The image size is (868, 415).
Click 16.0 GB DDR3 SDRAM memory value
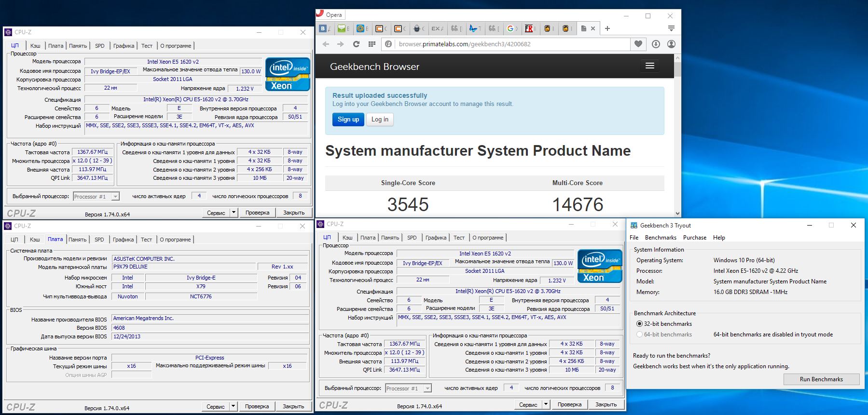[x=750, y=292]
